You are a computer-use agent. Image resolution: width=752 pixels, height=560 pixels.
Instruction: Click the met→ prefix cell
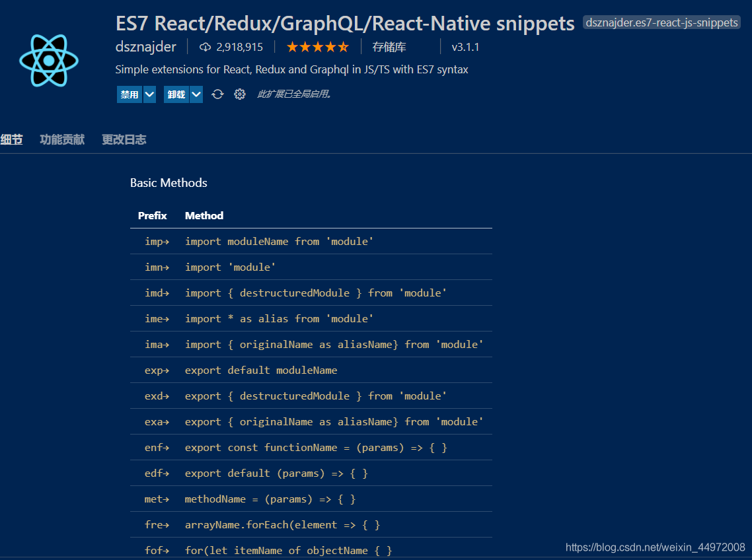pyautogui.click(x=157, y=499)
